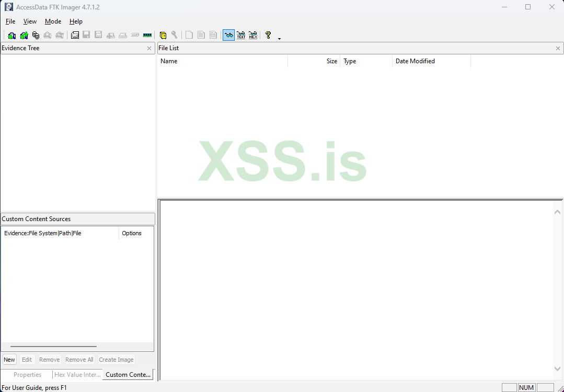
Task: Click the FTK Imager title bar app icon
Action: pyautogui.click(x=9, y=7)
